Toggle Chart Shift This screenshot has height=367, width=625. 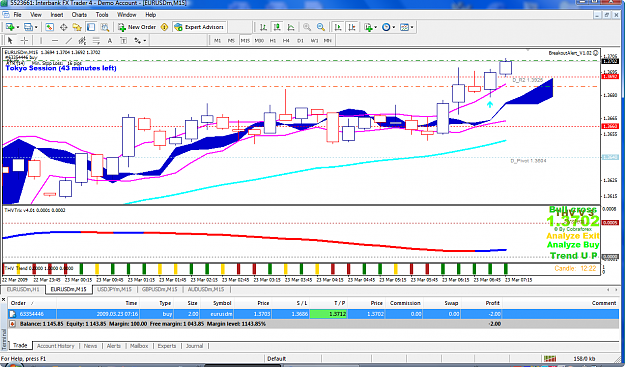click(x=352, y=27)
